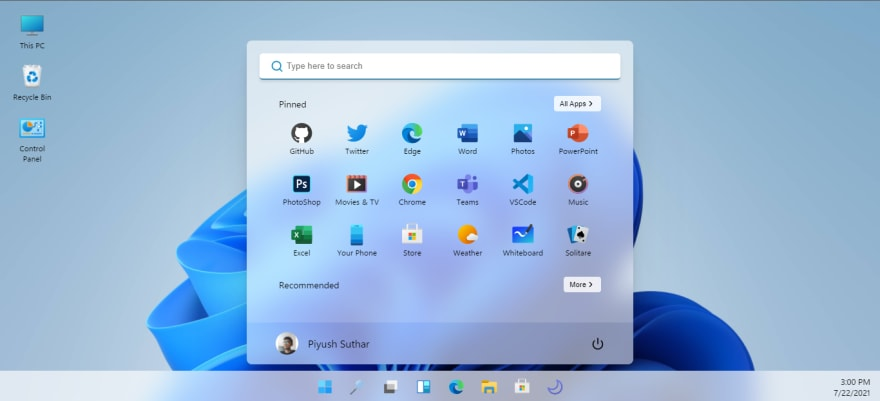This screenshot has height=401, width=880.
Task: Launch VSCode from pinned apps
Action: pyautogui.click(x=522, y=190)
